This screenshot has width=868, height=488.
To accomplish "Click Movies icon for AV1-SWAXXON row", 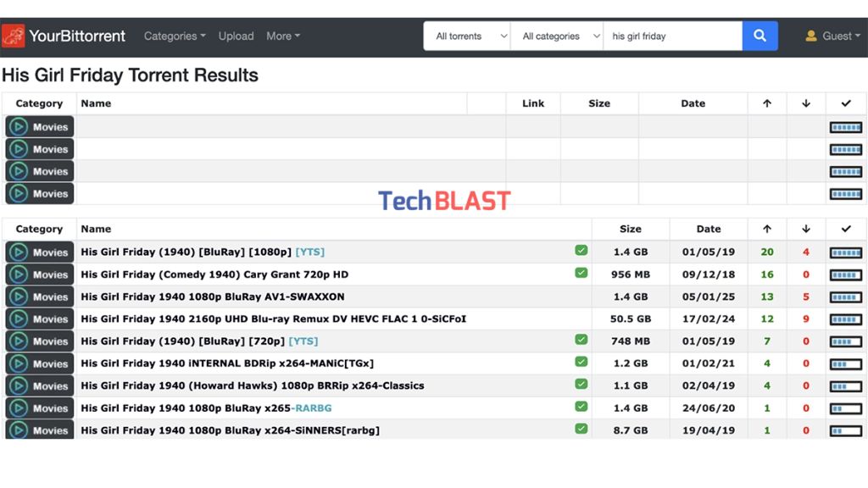I will coord(39,297).
